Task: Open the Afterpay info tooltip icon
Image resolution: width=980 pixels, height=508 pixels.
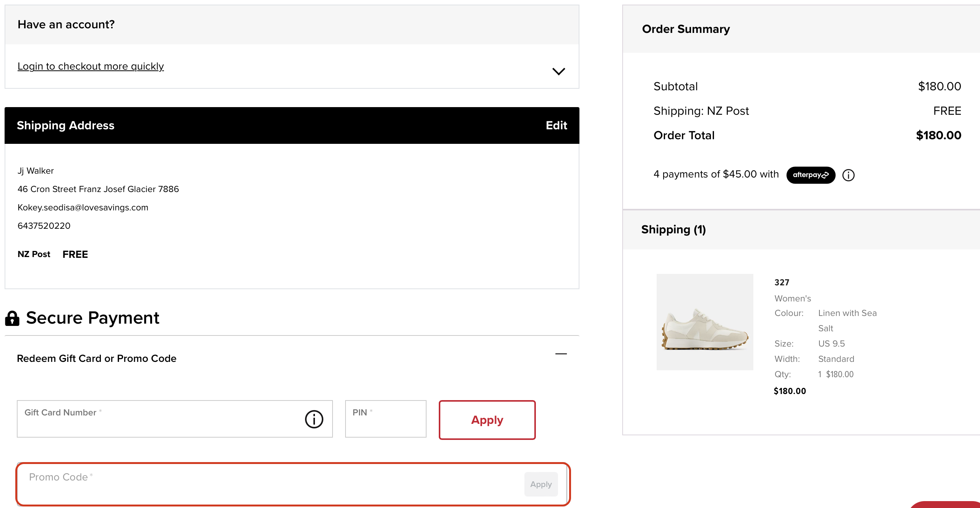Action: point(848,175)
